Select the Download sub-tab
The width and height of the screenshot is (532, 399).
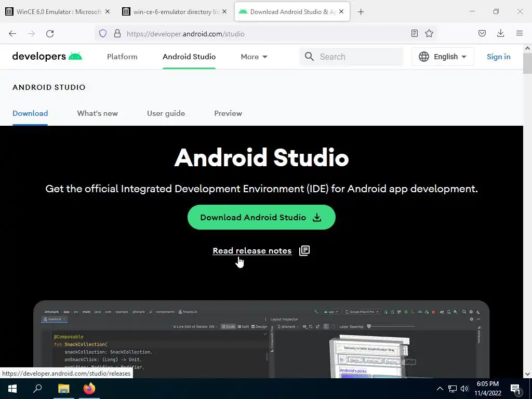(x=30, y=113)
